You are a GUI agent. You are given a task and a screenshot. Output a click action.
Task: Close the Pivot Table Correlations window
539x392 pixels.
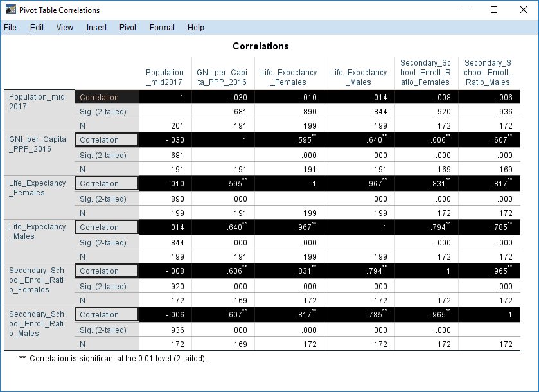coord(523,10)
